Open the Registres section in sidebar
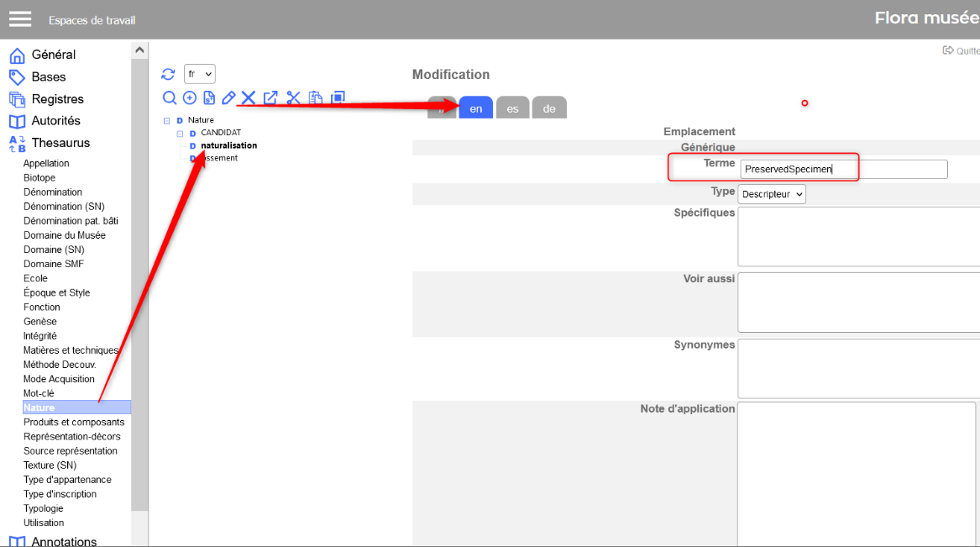 (x=57, y=99)
